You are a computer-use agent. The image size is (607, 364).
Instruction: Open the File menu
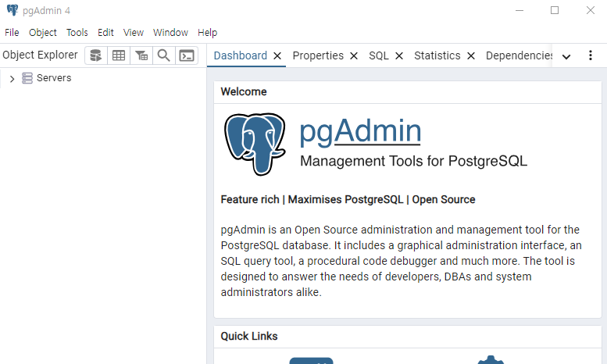point(12,33)
